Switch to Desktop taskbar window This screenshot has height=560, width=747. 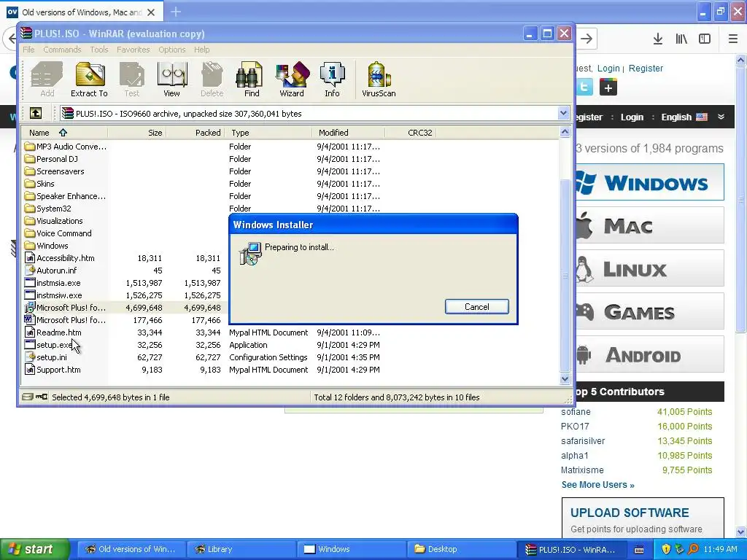(461, 549)
